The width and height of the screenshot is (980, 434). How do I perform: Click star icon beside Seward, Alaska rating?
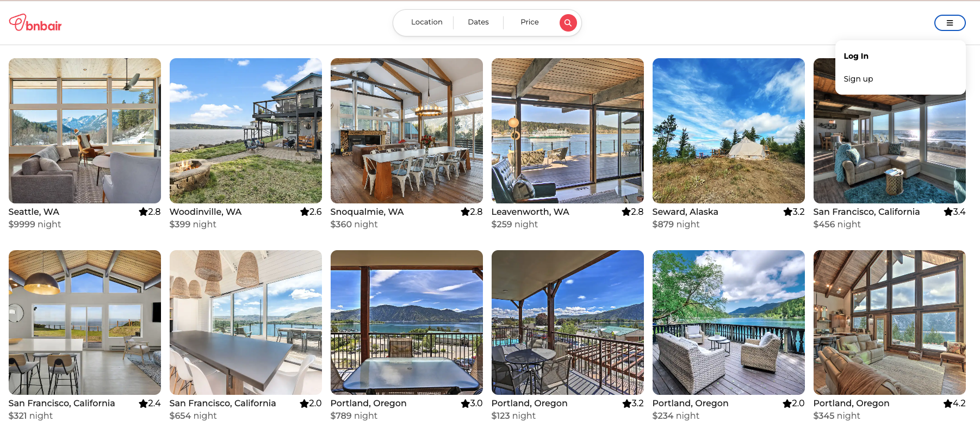point(787,212)
